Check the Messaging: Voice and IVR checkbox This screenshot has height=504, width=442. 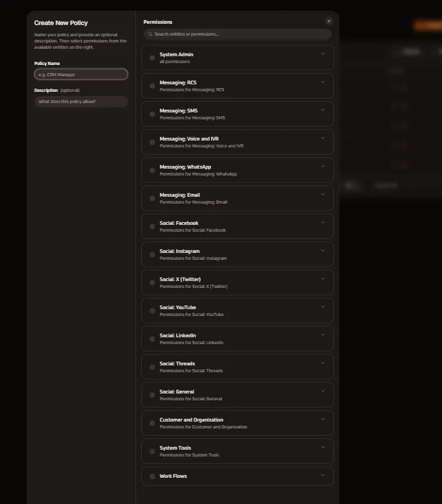(152, 142)
